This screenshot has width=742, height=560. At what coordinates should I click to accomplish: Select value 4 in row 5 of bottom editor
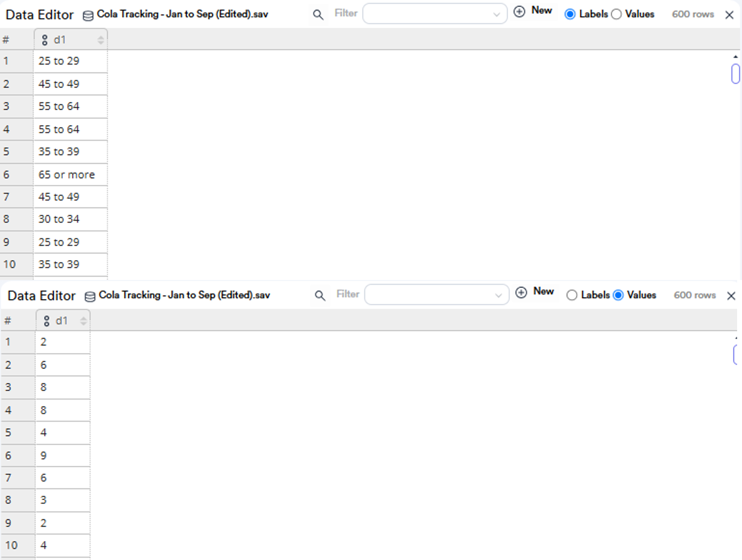coord(63,433)
